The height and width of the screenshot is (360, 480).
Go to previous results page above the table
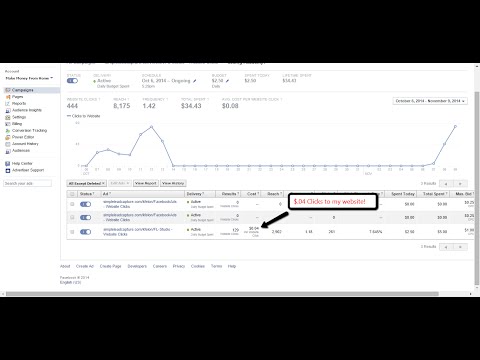446,184
